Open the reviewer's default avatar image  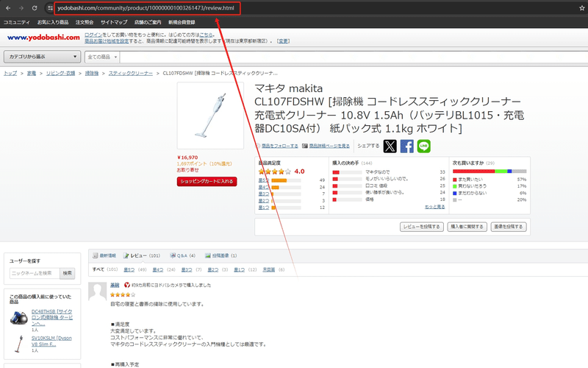97,291
